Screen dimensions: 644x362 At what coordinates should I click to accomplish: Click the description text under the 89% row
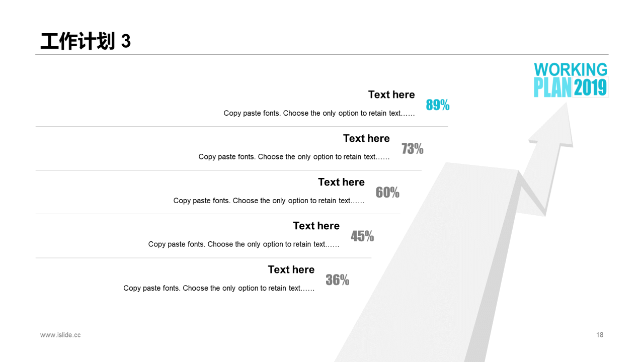319,113
